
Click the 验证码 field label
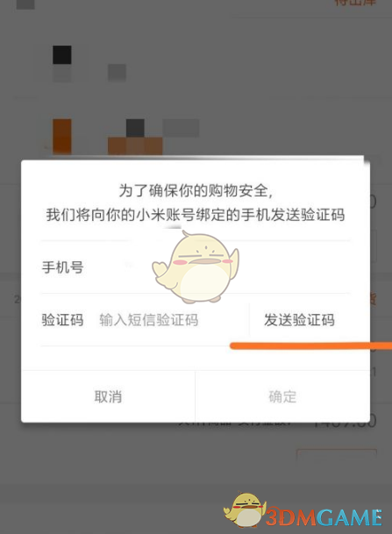click(62, 320)
